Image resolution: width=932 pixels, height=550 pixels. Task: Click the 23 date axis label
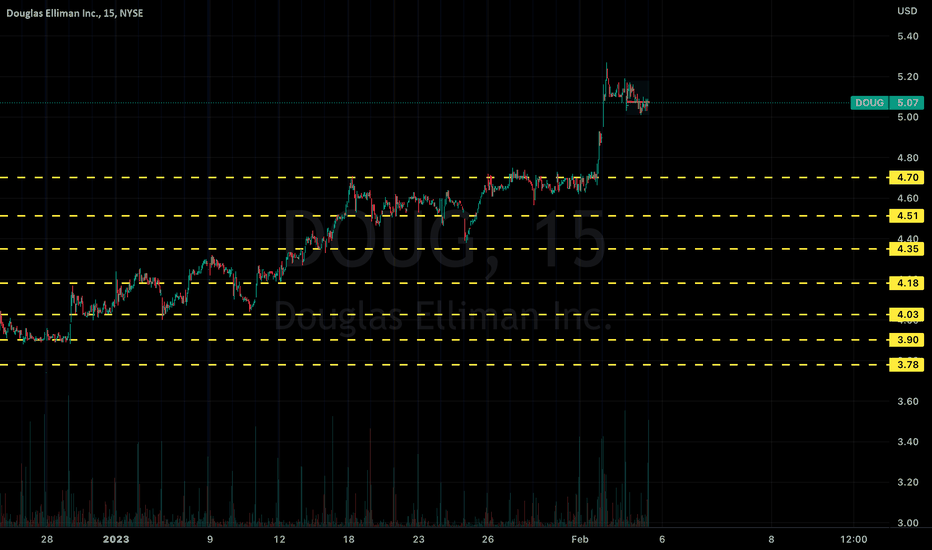[418, 539]
